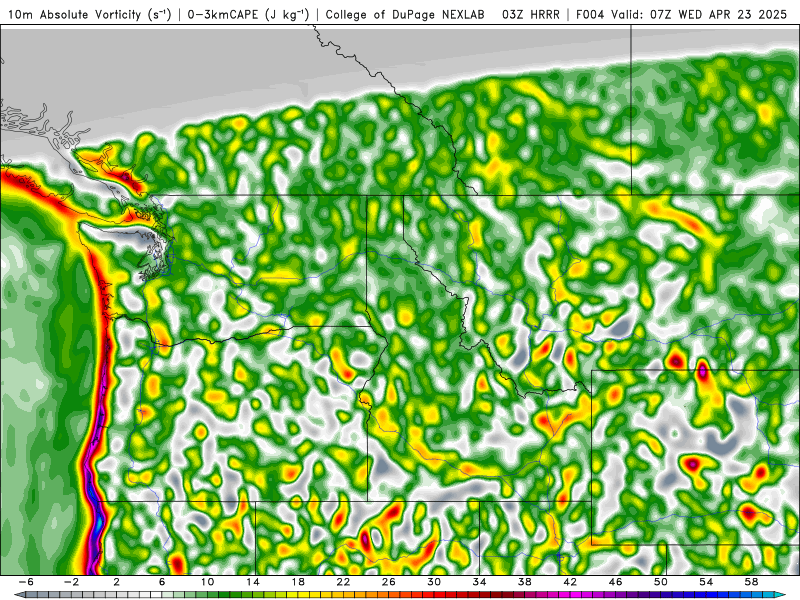This screenshot has width=800, height=600.
Task: Click the "10m Absolute Vorticity (s⁻¹)" title text
Action: pos(90,14)
